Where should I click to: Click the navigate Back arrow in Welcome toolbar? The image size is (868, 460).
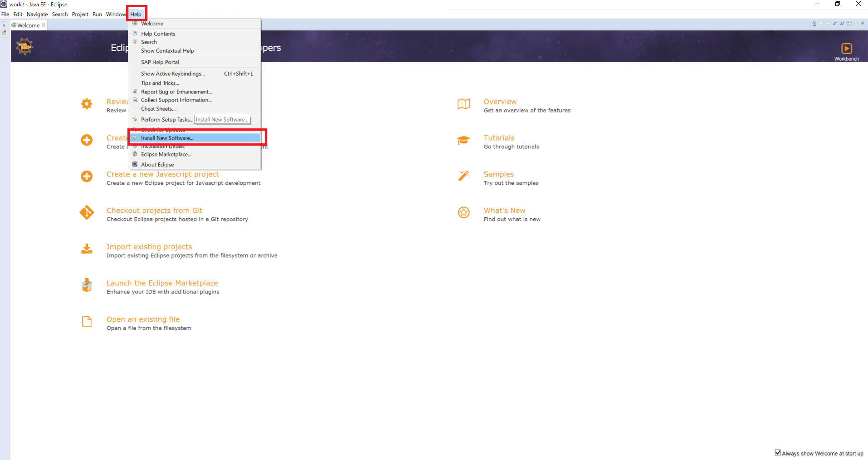point(821,24)
